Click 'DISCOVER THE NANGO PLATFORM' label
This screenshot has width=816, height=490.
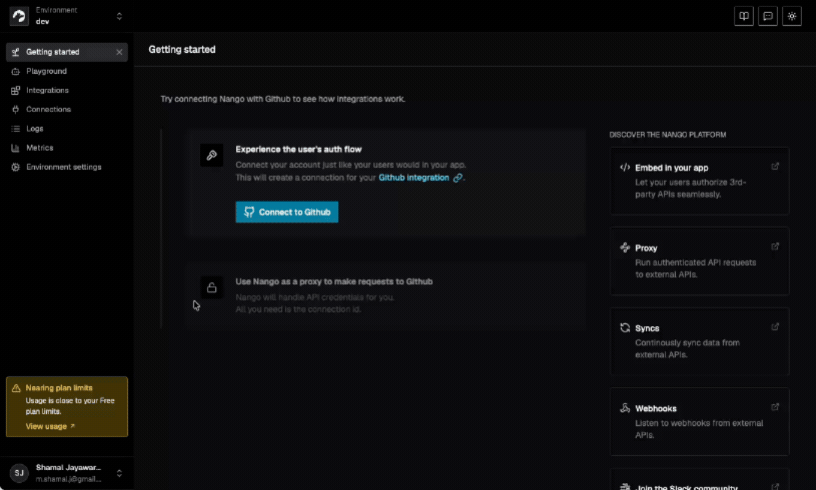pyautogui.click(x=668, y=135)
